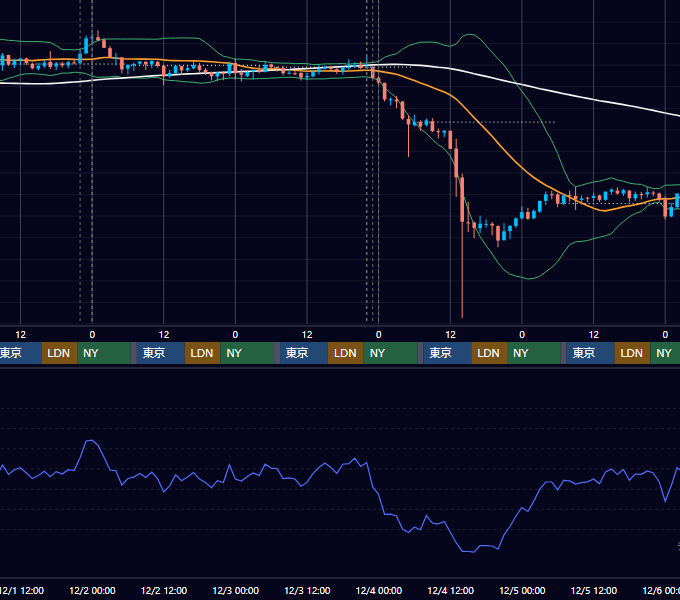This screenshot has width=680, height=600.
Task: Click the 12/3 00:00 time axis label
Action: (235, 590)
